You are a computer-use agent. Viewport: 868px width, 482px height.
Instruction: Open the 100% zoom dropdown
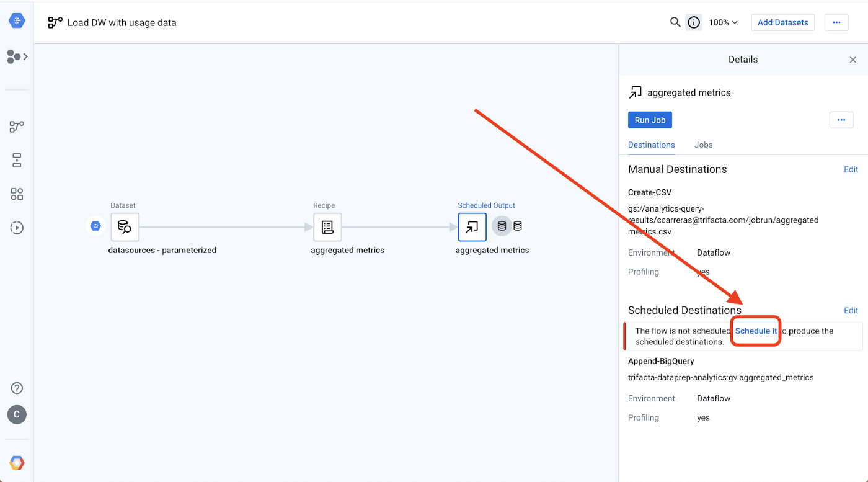click(723, 22)
